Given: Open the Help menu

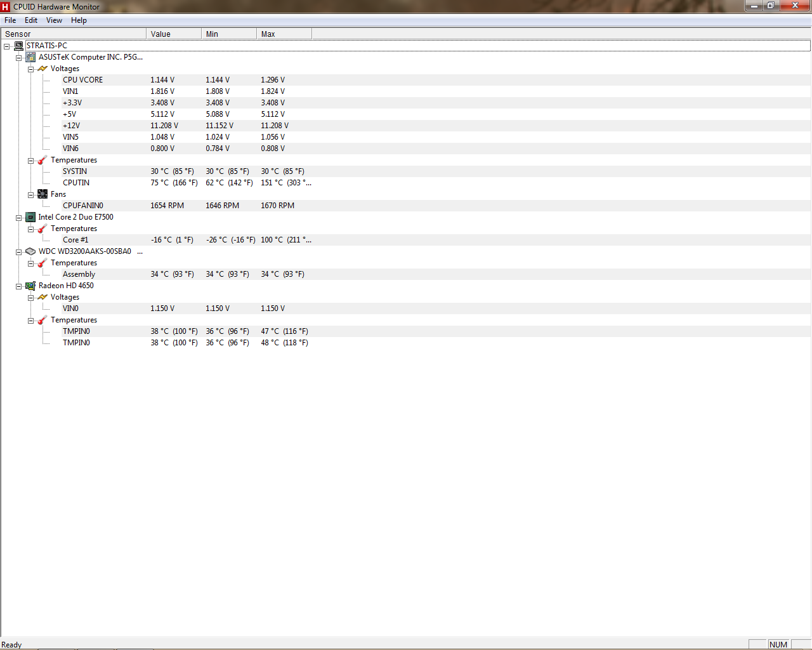Looking at the screenshot, I should (79, 20).
